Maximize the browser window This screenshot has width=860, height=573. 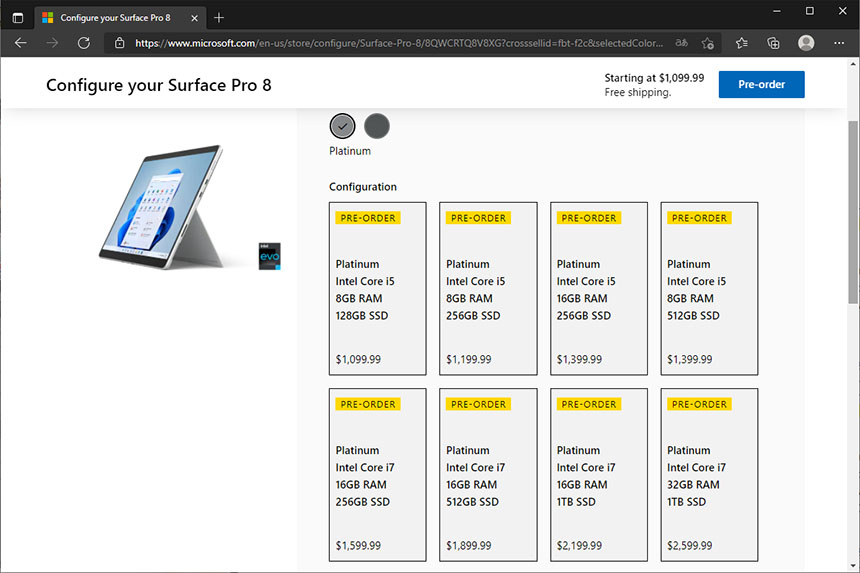[x=810, y=11]
